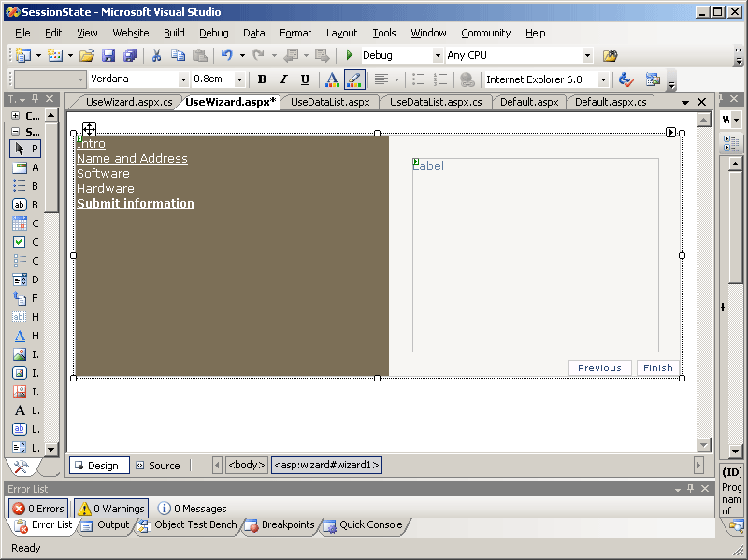Click the Undo arrow icon

(x=226, y=56)
